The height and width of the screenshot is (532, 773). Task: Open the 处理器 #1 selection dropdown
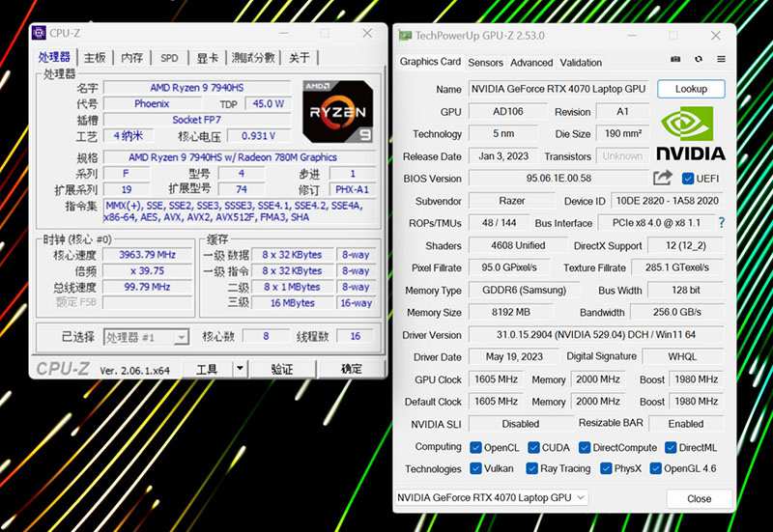147,337
